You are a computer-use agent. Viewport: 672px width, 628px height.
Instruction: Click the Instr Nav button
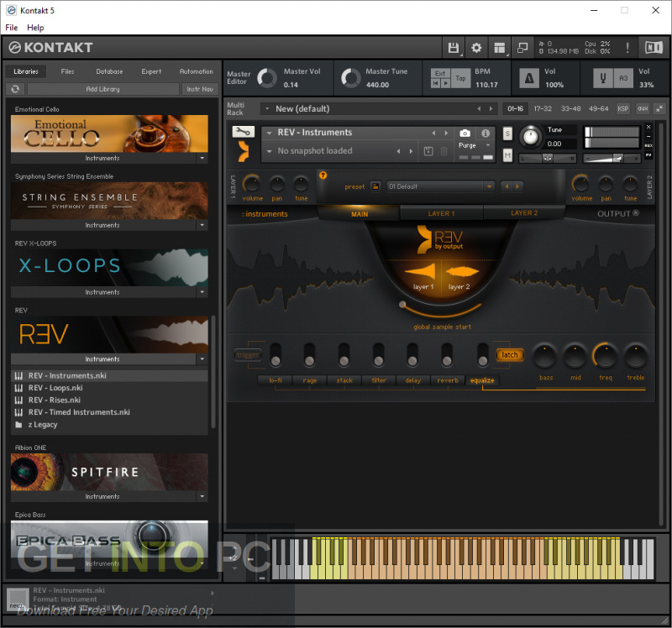[200, 89]
